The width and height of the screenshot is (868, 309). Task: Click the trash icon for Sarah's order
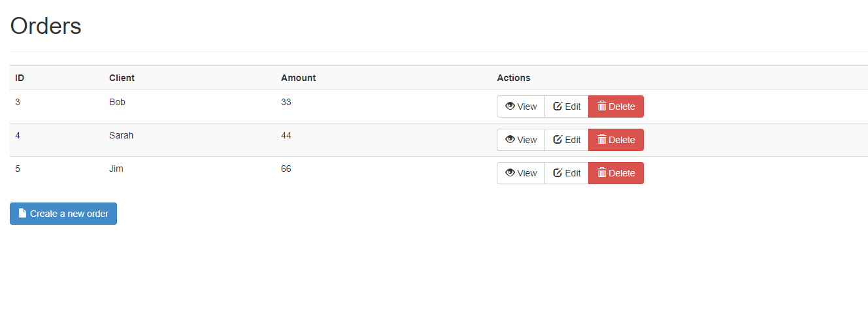tap(602, 140)
